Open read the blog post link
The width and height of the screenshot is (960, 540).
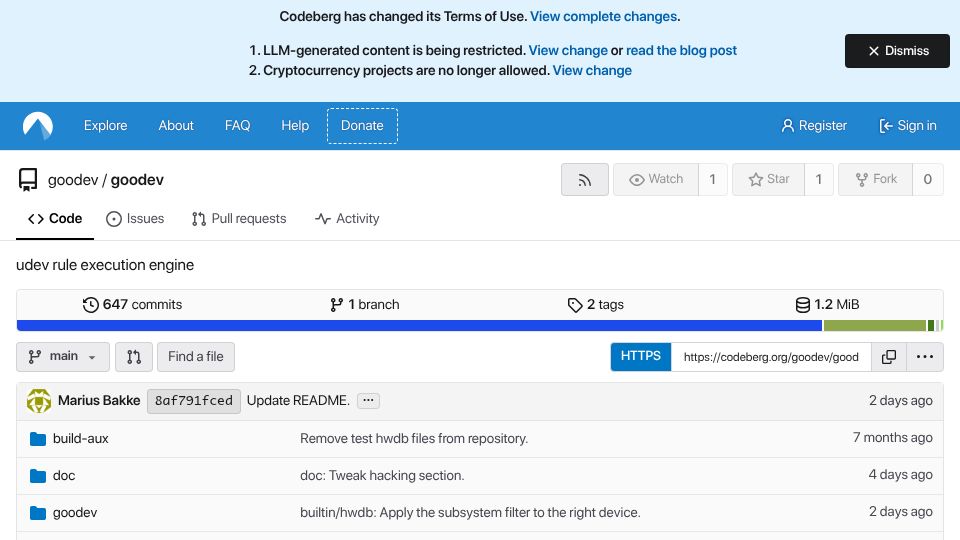pos(681,50)
